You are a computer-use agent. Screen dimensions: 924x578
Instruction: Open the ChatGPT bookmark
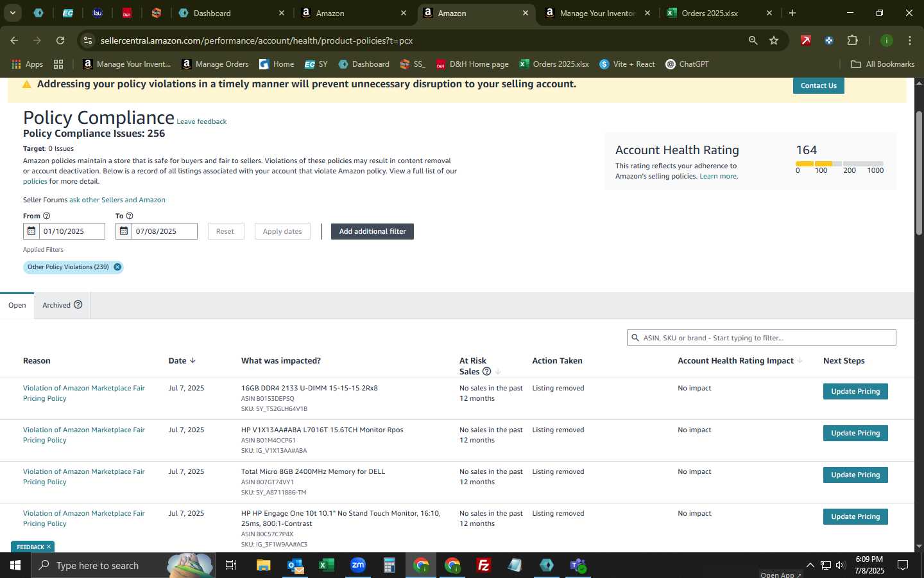687,64
